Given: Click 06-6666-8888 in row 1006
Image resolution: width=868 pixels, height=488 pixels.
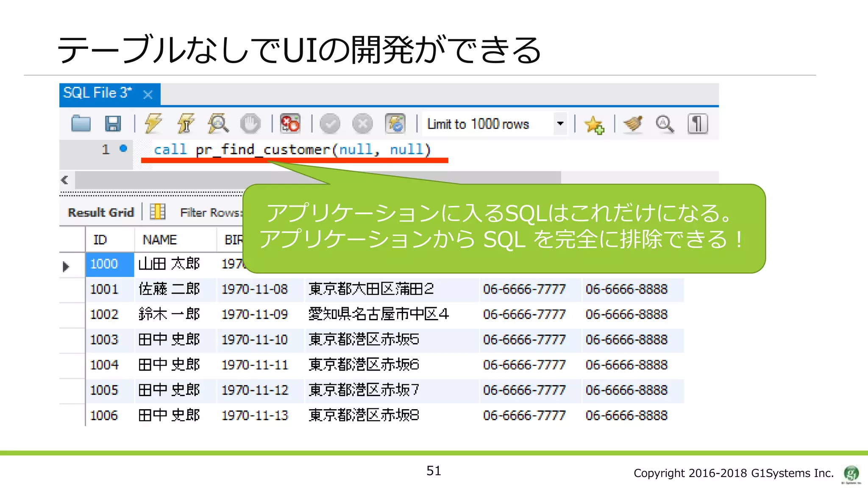Looking at the screenshot, I should click(x=633, y=416).
